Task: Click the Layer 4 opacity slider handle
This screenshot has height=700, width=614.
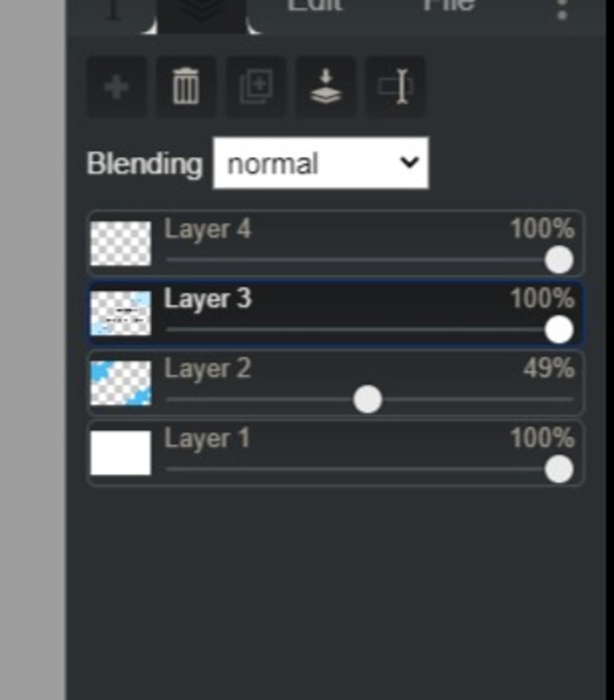Action: (559, 260)
